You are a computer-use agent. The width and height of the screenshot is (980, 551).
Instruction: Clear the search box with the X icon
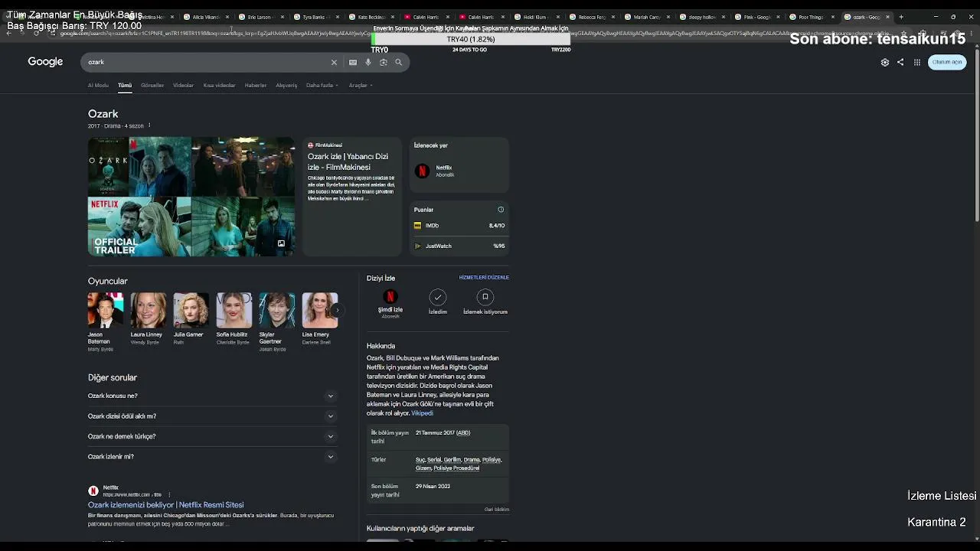pyautogui.click(x=334, y=62)
